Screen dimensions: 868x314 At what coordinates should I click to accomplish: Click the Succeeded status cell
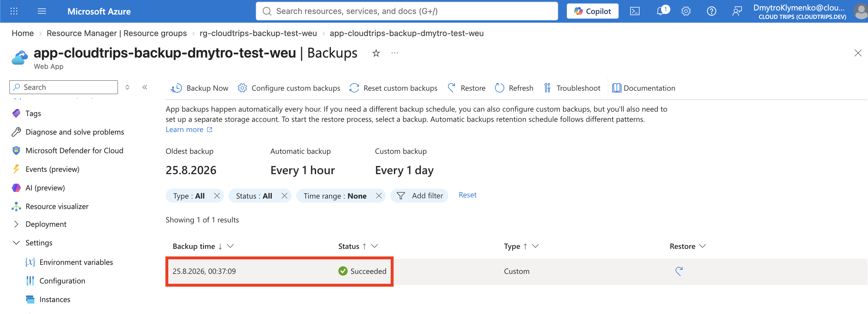362,271
